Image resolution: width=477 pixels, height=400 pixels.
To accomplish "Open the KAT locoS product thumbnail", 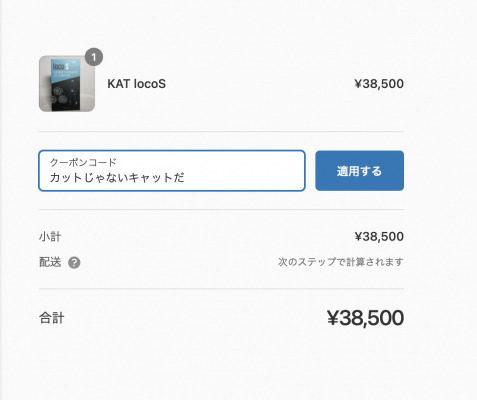I will point(67,84).
